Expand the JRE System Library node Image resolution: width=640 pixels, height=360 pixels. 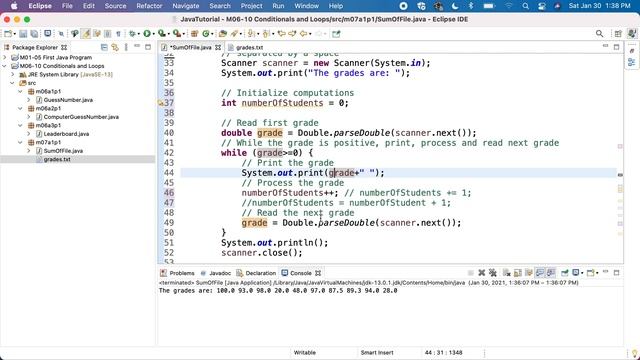pyautogui.click(x=13, y=74)
